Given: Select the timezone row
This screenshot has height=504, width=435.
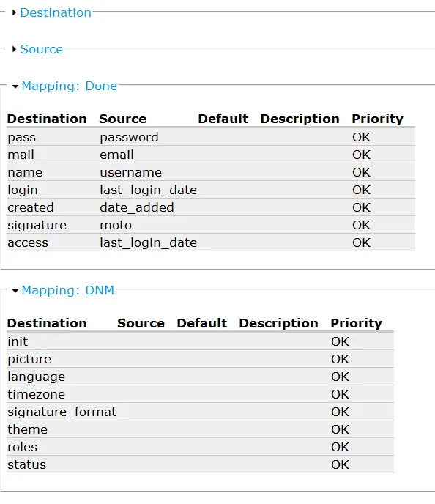Looking at the screenshot, I should tap(200, 394).
